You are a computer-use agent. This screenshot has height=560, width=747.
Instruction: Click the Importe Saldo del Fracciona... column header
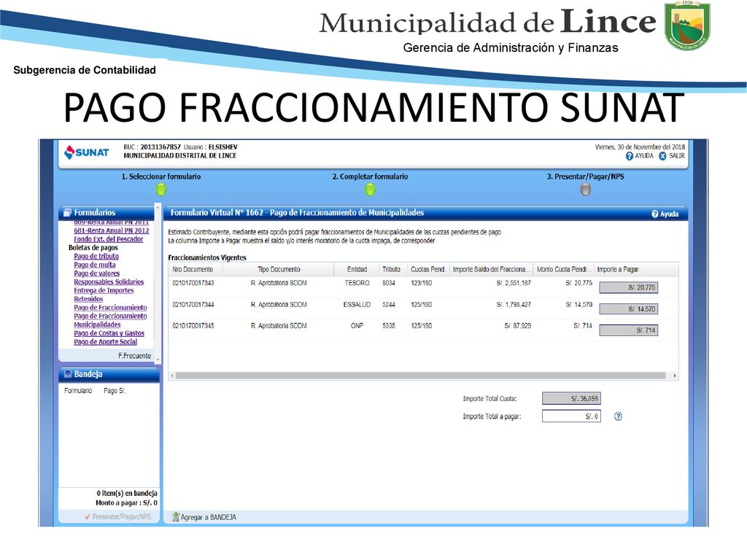click(491, 270)
